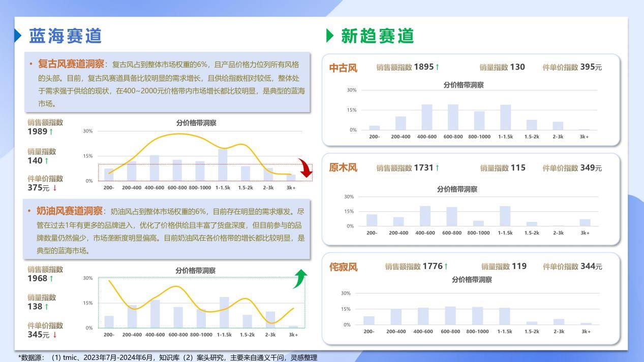Click the 中古风 sales index value 1895
This screenshot has height=362, width=644.
[424, 67]
